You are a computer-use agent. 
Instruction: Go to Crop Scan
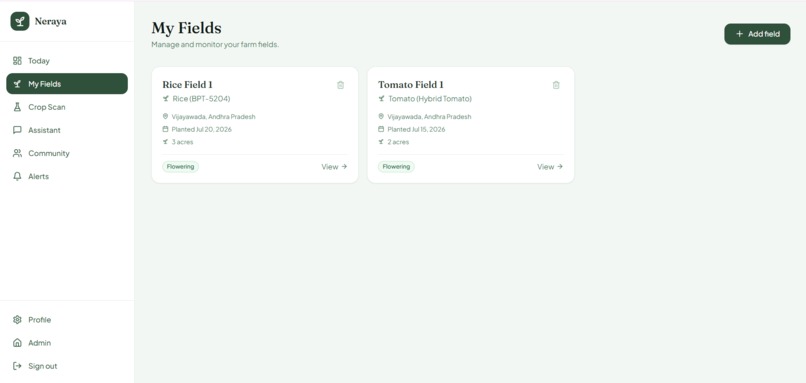click(x=67, y=107)
